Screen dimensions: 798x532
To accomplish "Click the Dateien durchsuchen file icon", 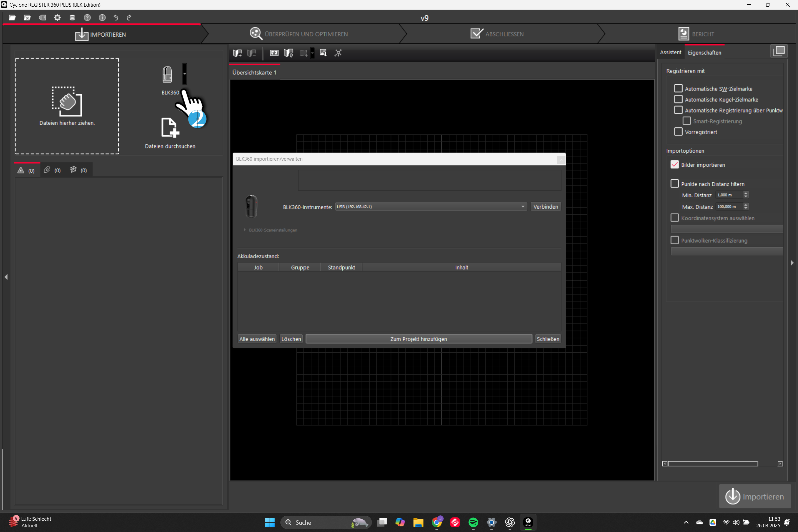I will [x=170, y=128].
